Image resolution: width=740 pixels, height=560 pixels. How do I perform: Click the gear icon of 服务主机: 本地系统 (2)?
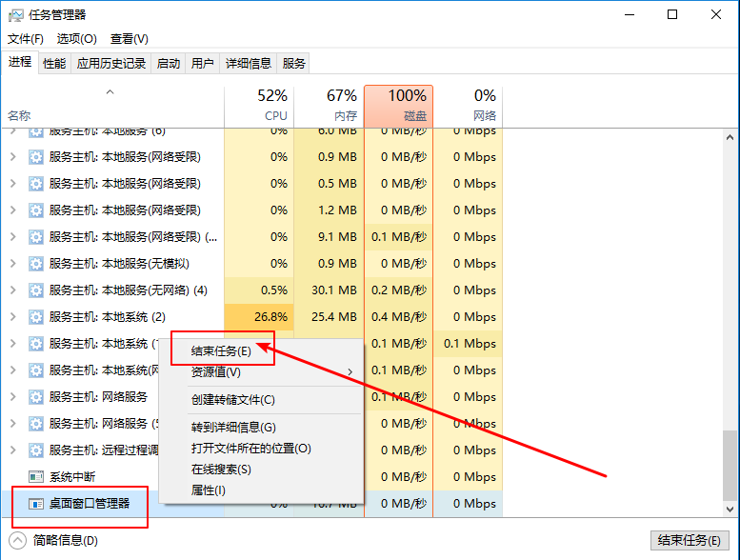(36, 317)
